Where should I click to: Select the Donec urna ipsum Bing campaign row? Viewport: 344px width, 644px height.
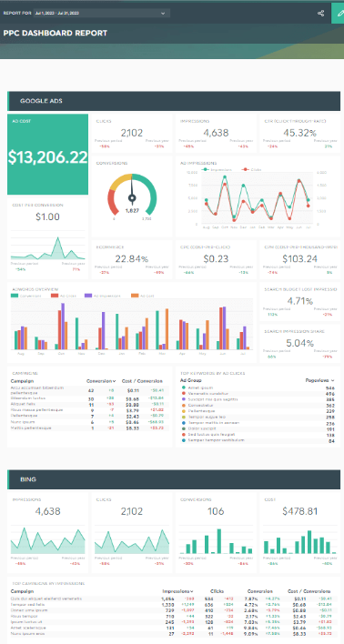(x=173, y=610)
